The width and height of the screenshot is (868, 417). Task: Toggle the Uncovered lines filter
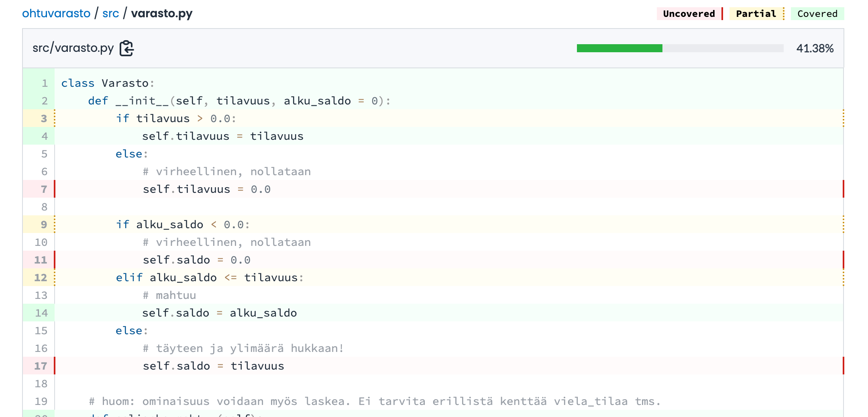point(689,14)
